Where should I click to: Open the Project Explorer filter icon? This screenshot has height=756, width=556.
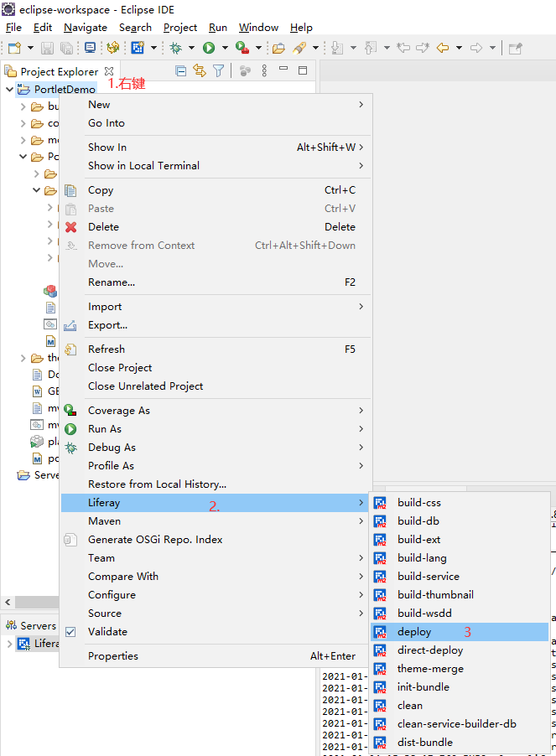coord(218,71)
